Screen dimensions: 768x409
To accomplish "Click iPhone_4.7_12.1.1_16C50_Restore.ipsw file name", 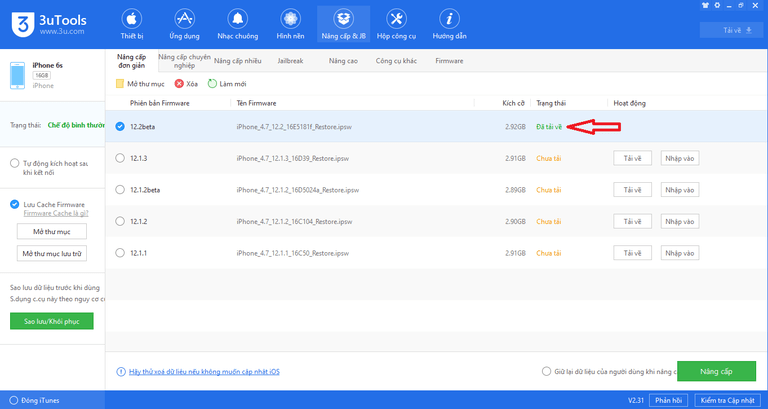I will pos(292,253).
